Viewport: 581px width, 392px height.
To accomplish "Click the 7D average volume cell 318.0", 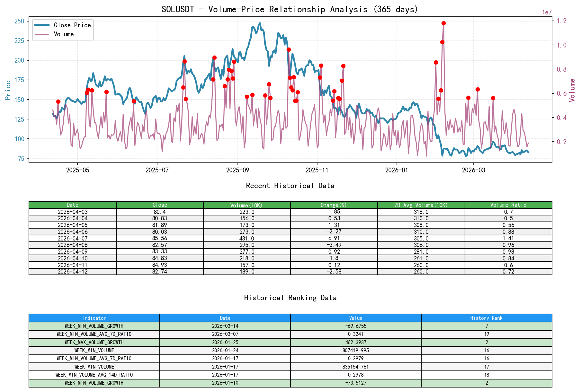I will click(421, 212).
